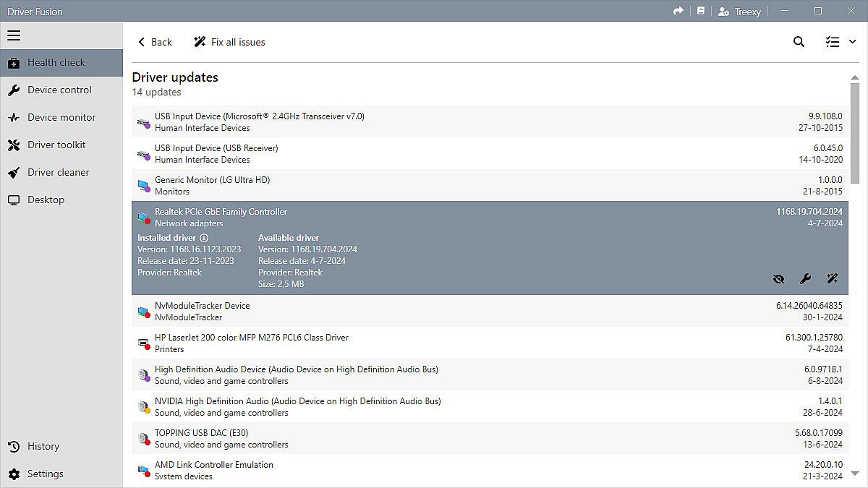Select TOPPING USB DAC (E30) row

coord(490,439)
